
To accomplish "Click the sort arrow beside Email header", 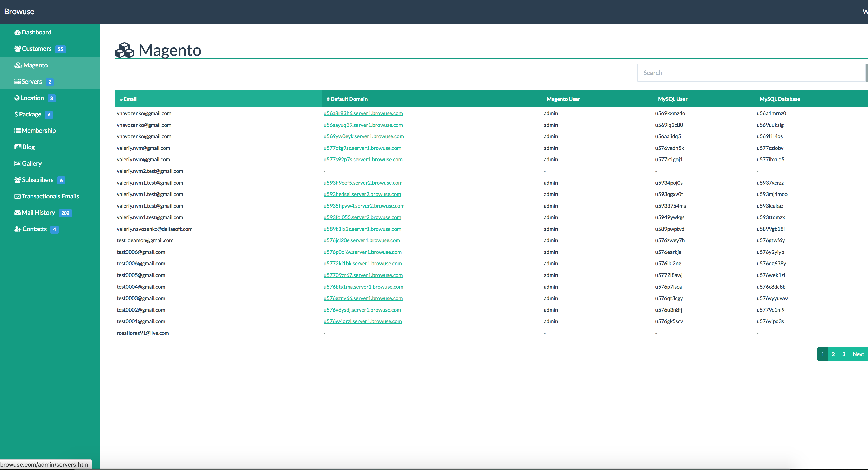I will pos(121,100).
